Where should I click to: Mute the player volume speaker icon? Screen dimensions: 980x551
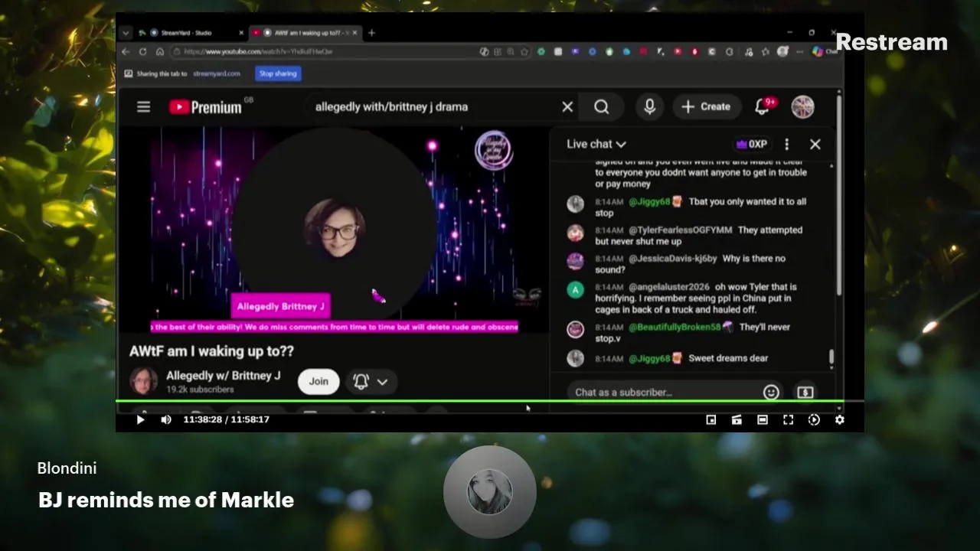coord(166,419)
